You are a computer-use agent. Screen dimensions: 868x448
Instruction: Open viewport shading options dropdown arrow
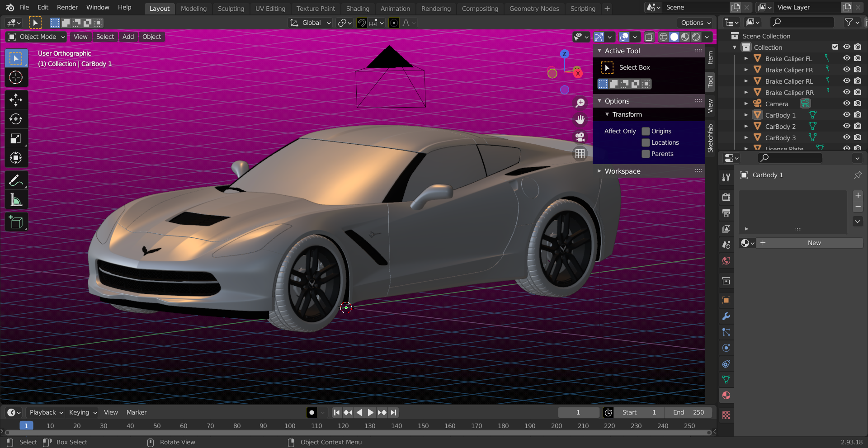click(707, 37)
